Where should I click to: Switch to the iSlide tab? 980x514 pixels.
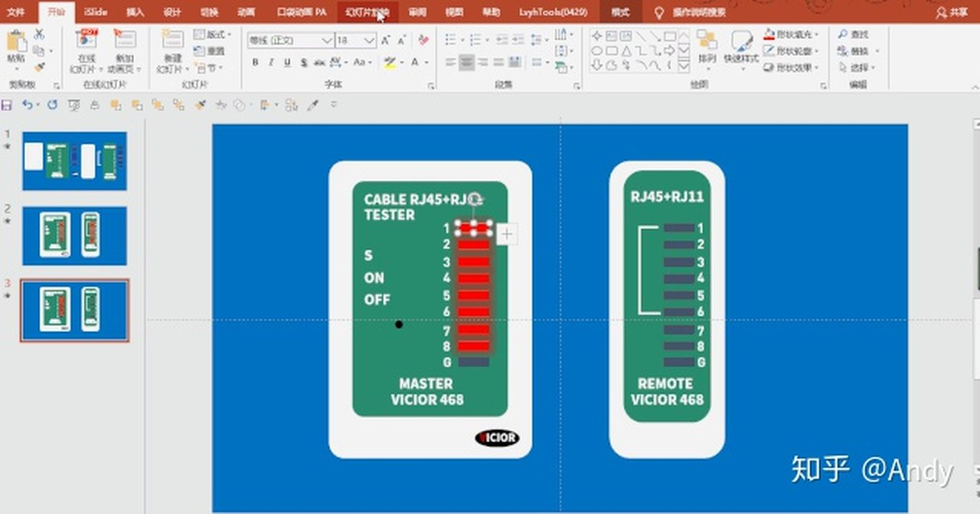pyautogui.click(x=95, y=12)
